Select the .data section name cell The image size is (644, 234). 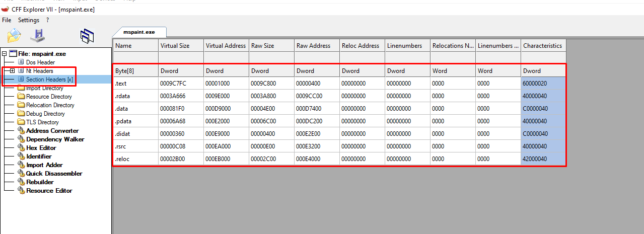[x=135, y=108]
